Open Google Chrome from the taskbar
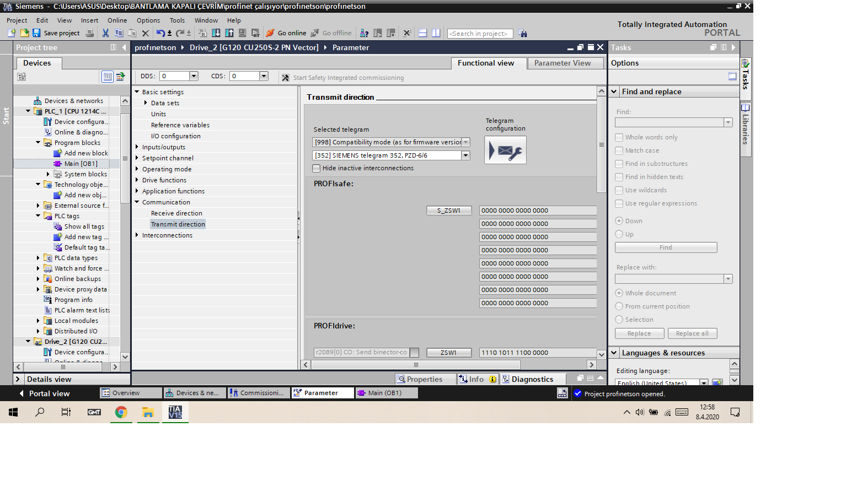 [121, 412]
